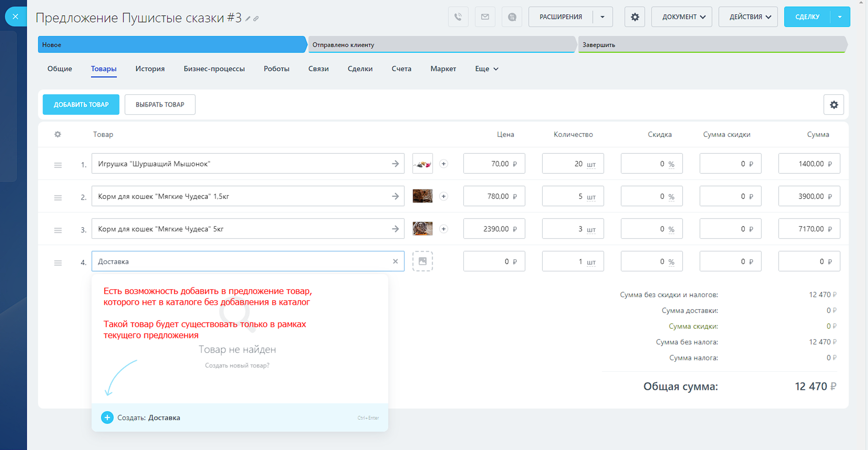Add an image with the plus next to Шуршащий Мышонок
The height and width of the screenshot is (450, 868).
pos(444,164)
